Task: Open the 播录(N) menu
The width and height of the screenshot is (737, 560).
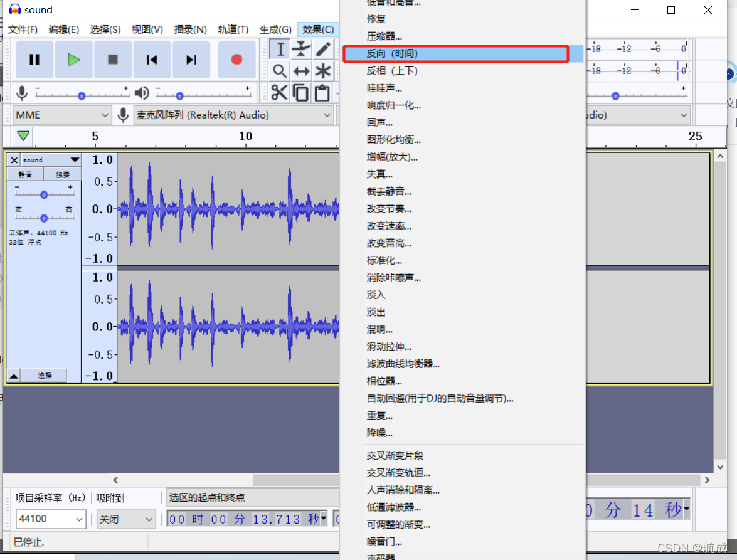Action: 190,29
